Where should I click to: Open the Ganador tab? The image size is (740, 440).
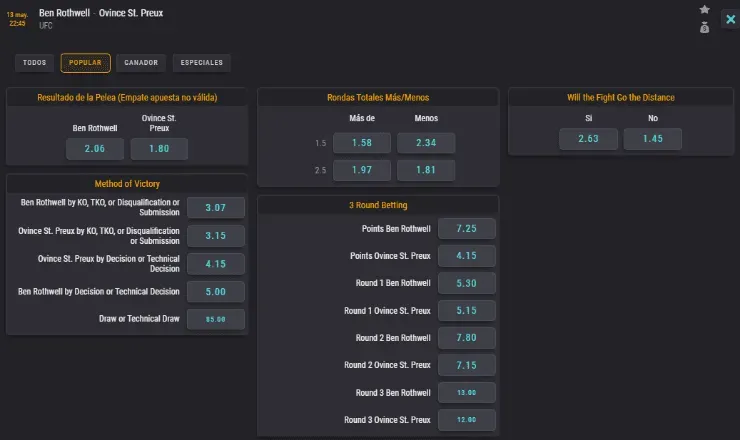[141, 63]
